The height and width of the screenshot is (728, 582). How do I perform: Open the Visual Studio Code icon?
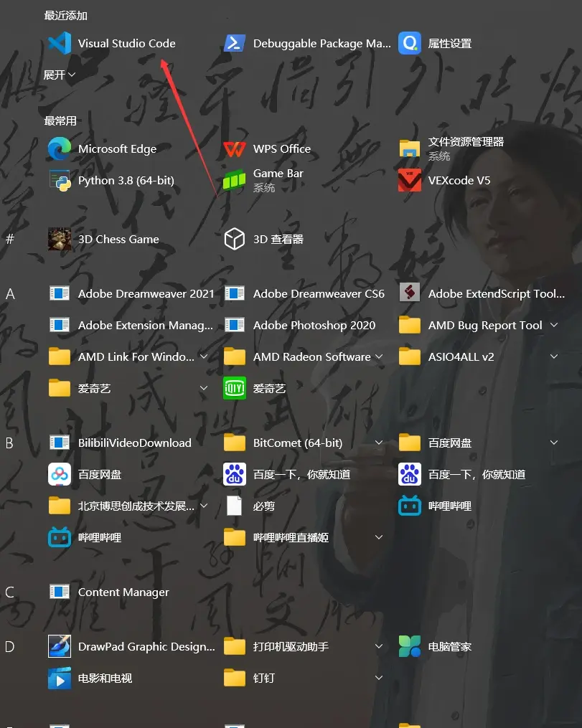60,43
